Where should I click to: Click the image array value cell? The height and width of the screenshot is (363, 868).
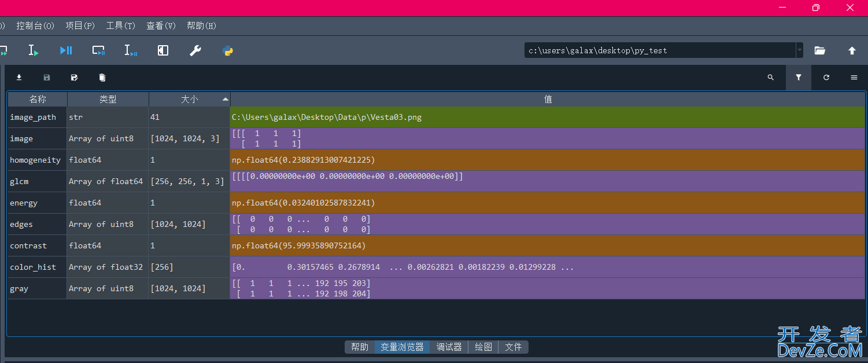548,138
